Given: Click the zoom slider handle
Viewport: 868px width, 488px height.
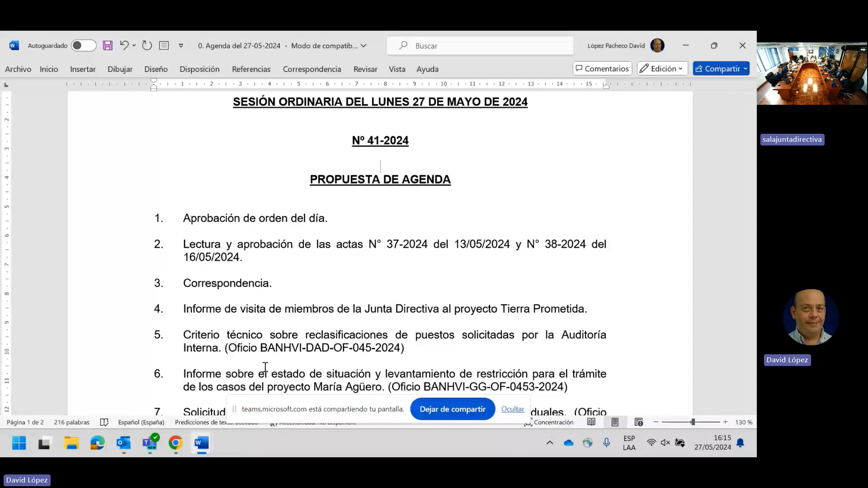Looking at the screenshot, I should (693, 422).
